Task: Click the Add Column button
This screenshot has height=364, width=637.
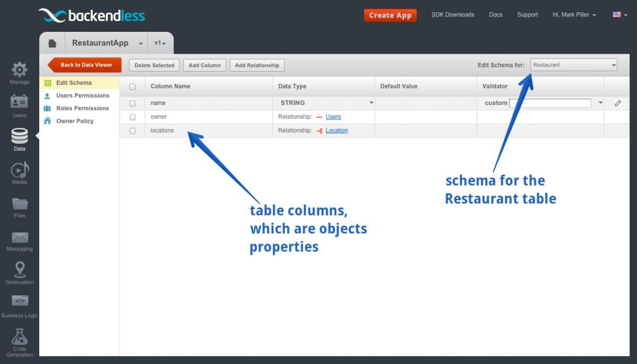Action: 205,65
